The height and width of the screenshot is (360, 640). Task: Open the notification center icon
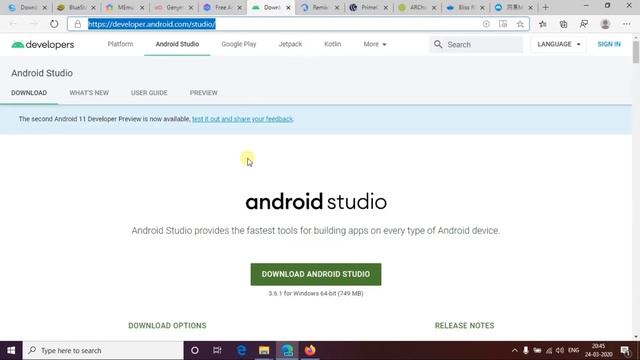point(625,350)
